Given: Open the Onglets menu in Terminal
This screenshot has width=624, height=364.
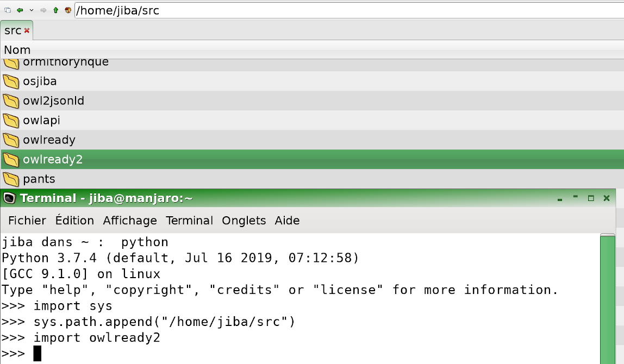Looking at the screenshot, I should (x=244, y=221).
